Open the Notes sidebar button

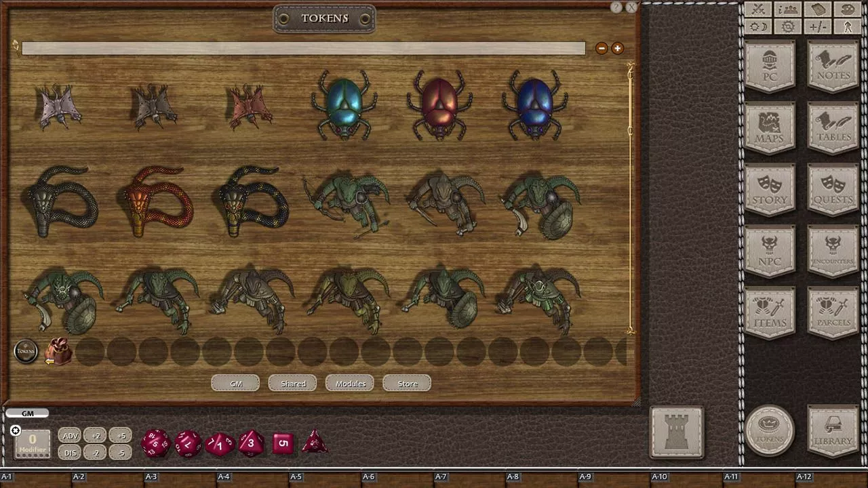(833, 66)
